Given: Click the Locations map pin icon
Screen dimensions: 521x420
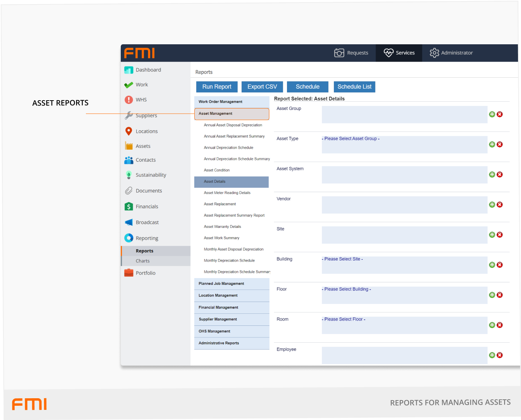Looking at the screenshot, I should (x=129, y=131).
